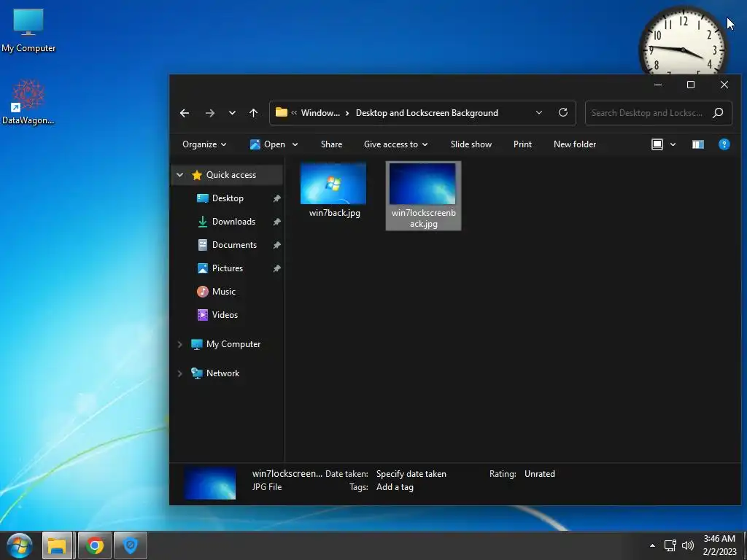Expand the My Computer tree node
Image resolution: width=747 pixels, height=560 pixels.
point(180,344)
